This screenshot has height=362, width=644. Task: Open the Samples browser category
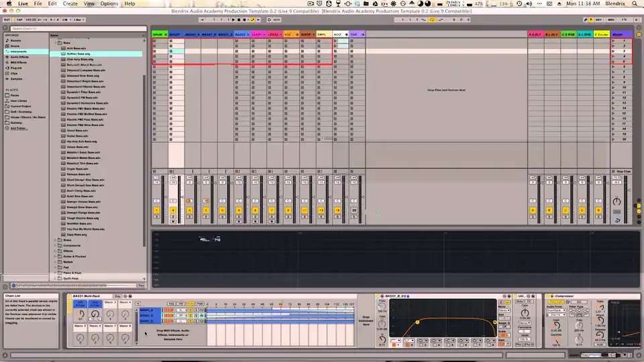point(16,78)
